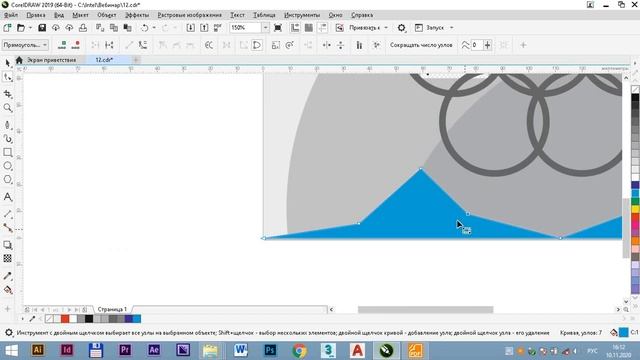
Task: Open Photoshop from the taskbar
Action: pos(270,350)
